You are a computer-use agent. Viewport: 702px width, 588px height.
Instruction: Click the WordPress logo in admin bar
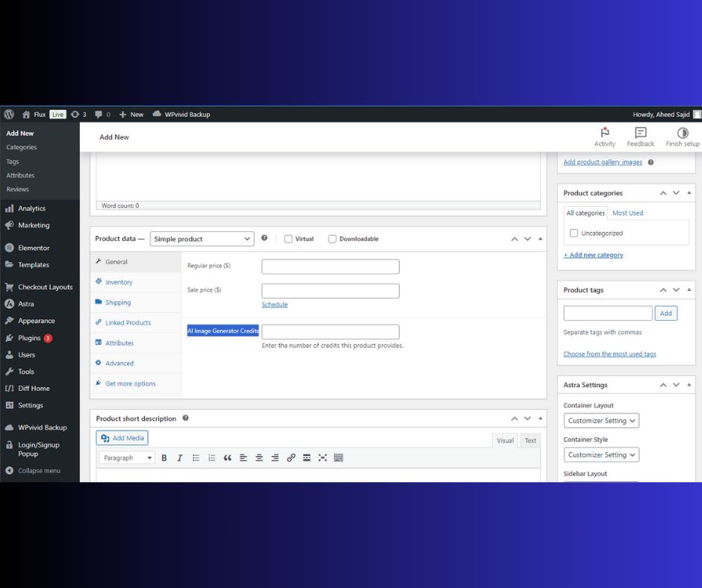pos(9,114)
